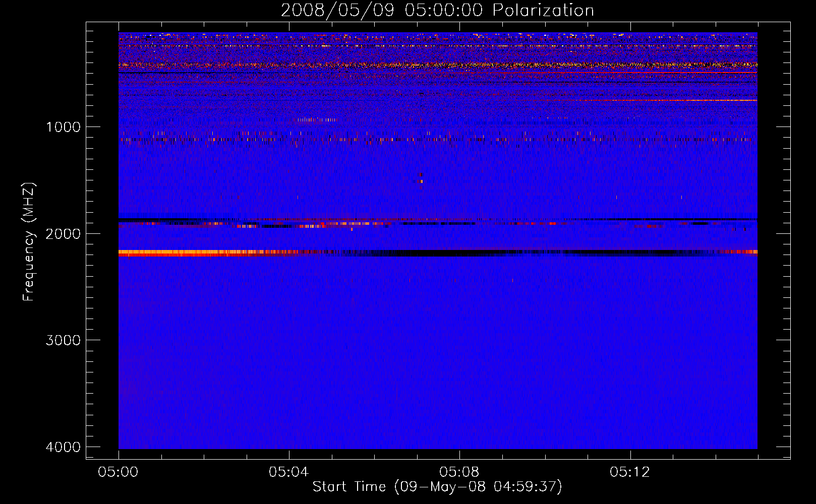This screenshot has width=816, height=504.
Task: Click the 2000 frequency tick label
Action: 63,234
